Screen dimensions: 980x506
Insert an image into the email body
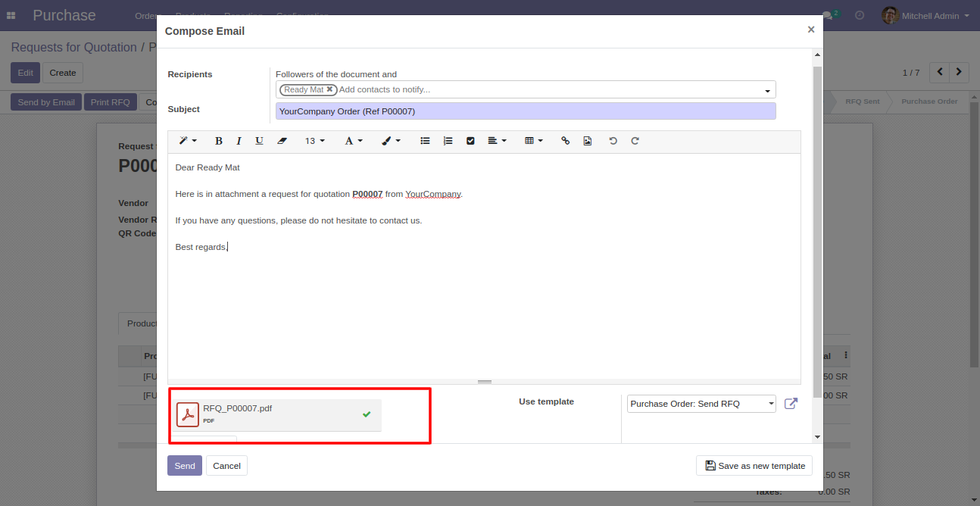(x=587, y=141)
